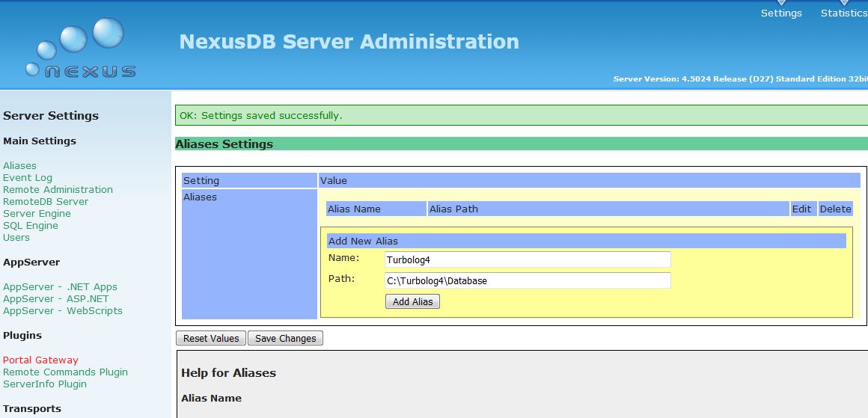Select the Server Engine link
Image resolution: width=868 pixels, height=418 pixels.
[37, 213]
